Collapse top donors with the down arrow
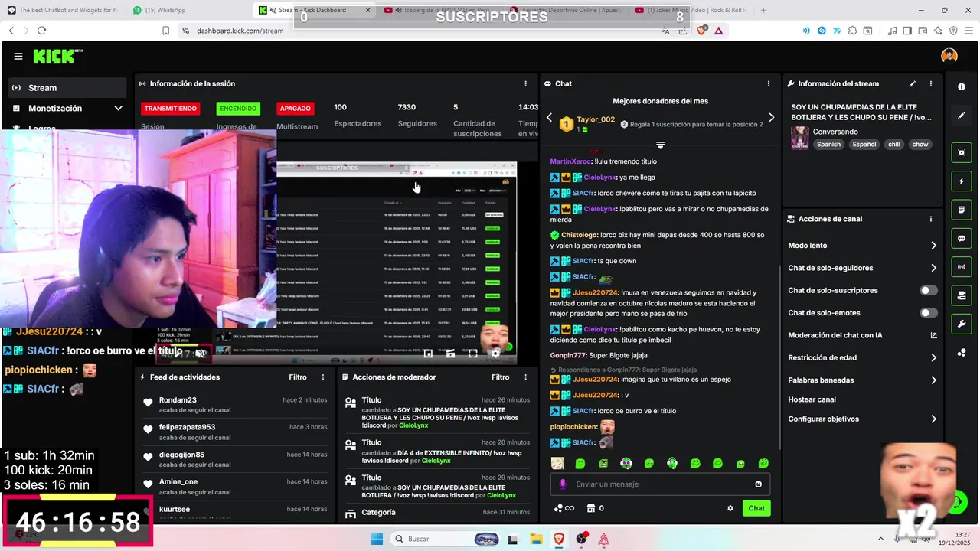 click(x=660, y=145)
